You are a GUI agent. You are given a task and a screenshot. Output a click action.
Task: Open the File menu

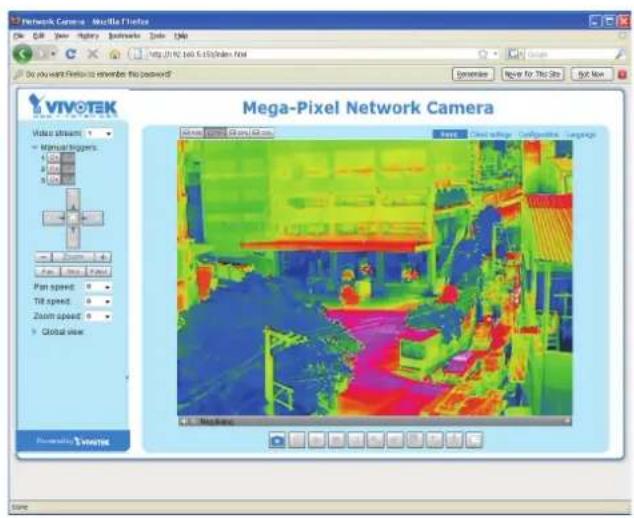19,36
